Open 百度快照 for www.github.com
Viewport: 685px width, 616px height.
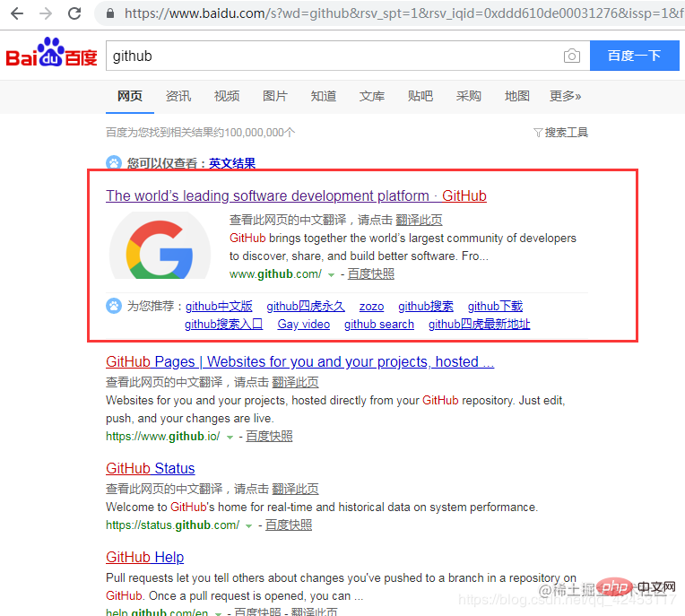coord(371,273)
